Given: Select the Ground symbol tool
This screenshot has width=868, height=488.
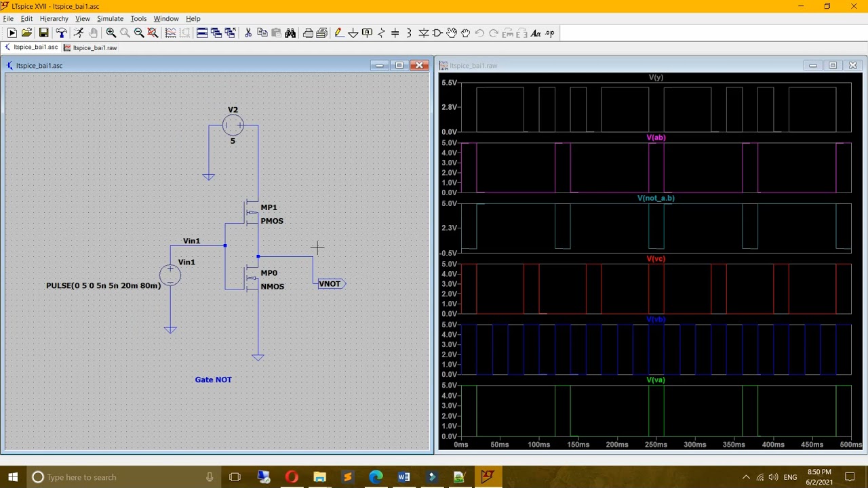Looking at the screenshot, I should pos(353,33).
